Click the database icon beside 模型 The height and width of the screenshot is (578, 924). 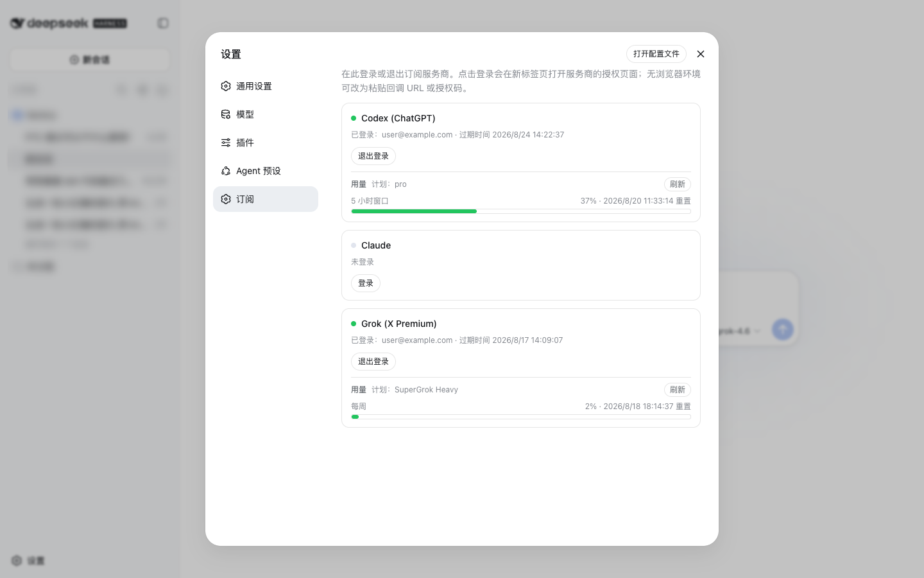226,114
